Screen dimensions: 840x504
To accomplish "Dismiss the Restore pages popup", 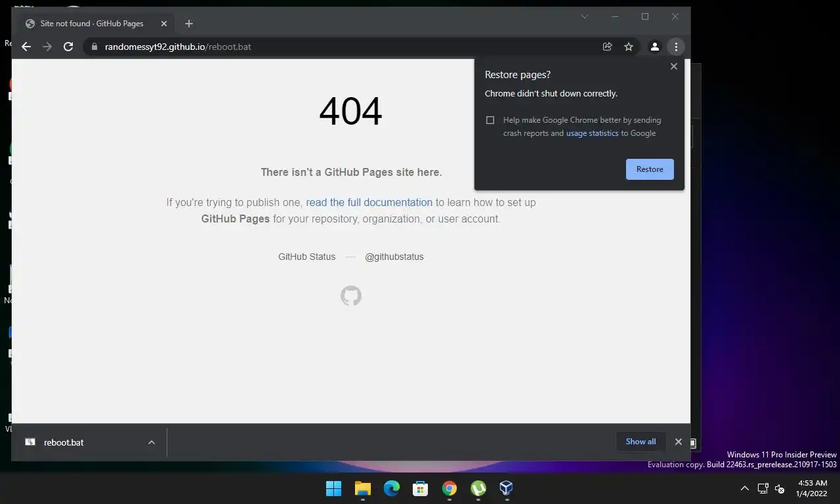I will click(674, 66).
